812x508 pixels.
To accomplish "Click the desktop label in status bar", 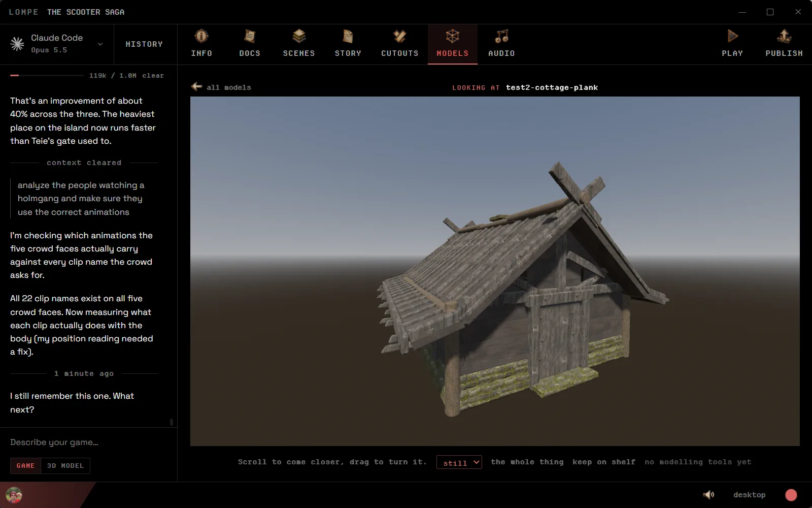I will (749, 495).
